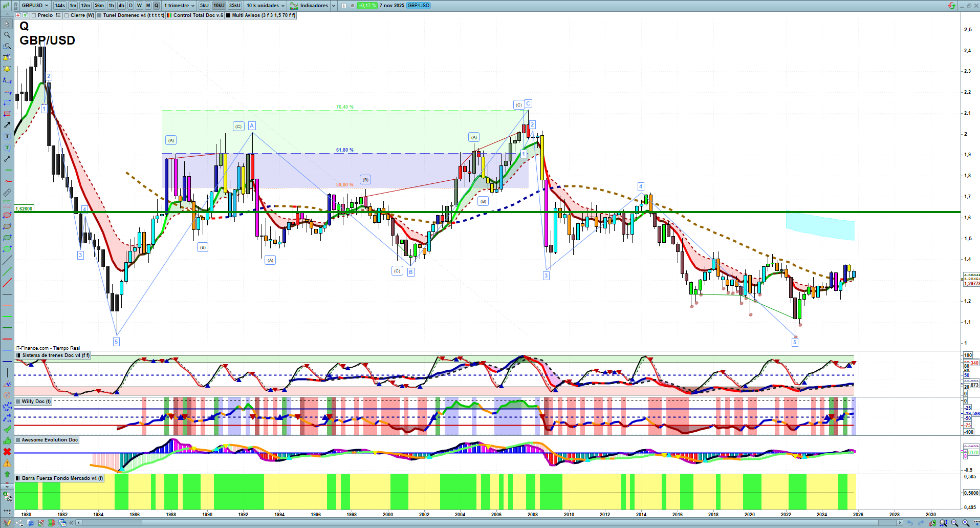Choose the red ellipse drawing tool

(7, 215)
